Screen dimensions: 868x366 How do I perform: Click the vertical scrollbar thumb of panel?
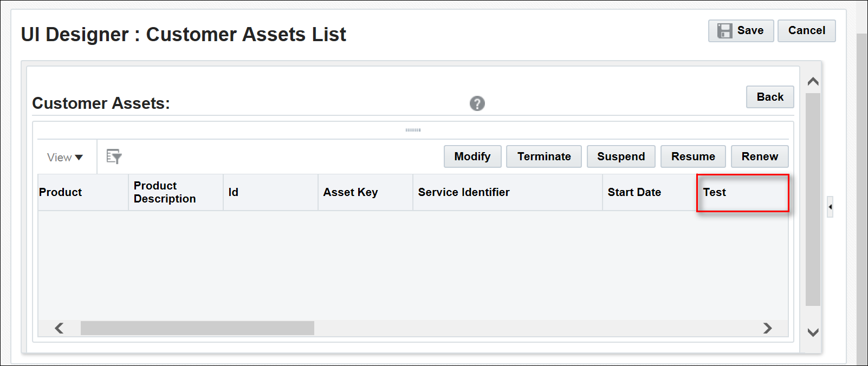813,199
